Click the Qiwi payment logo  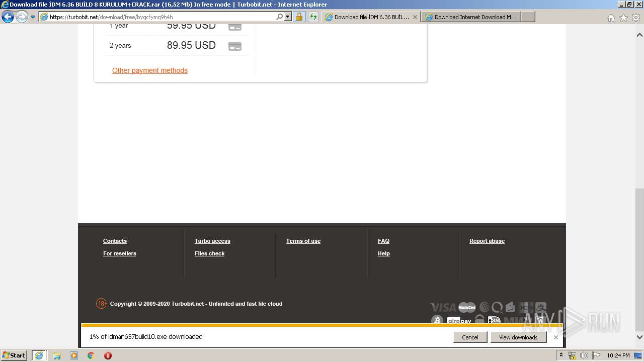coord(498,307)
